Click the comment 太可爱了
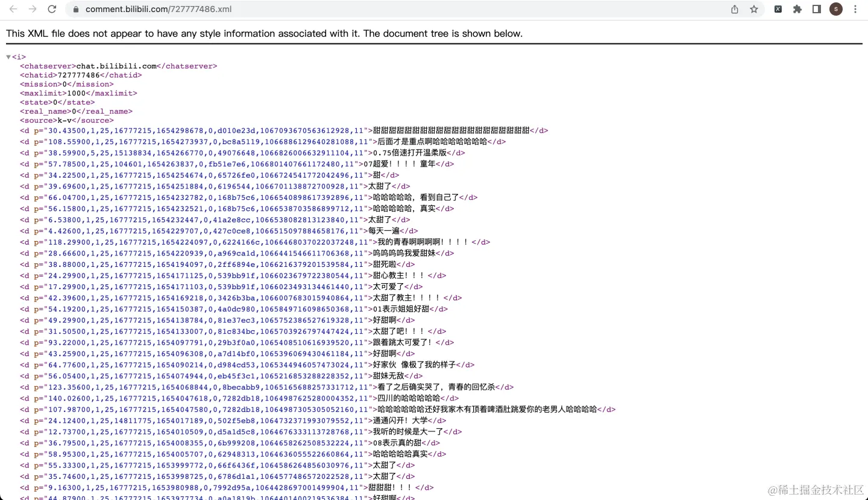 pos(388,287)
